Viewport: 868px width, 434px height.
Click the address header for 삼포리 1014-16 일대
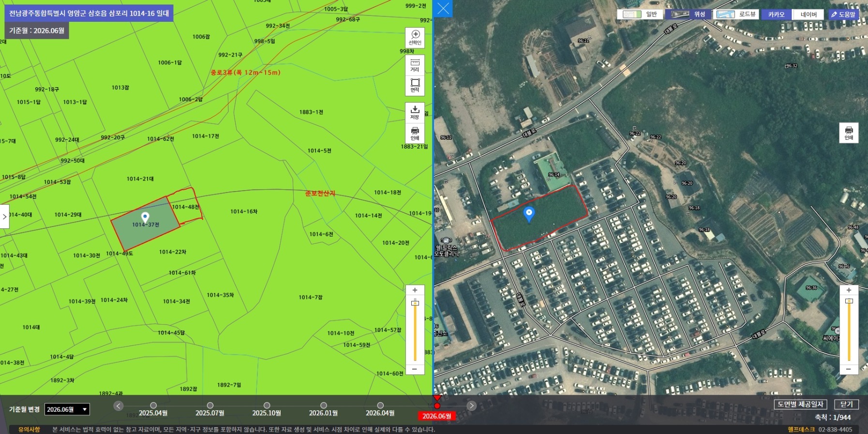pyautogui.click(x=89, y=13)
